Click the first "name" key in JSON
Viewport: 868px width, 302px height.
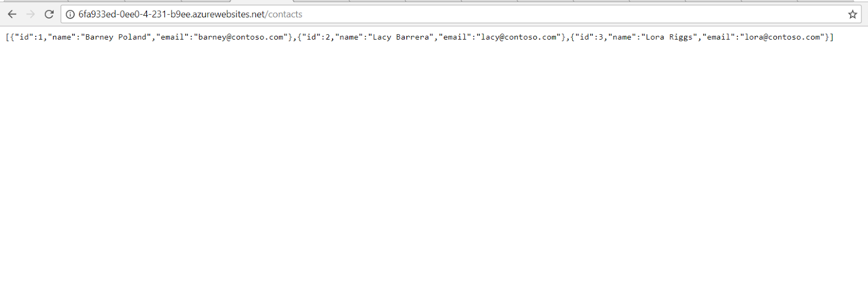[x=62, y=37]
